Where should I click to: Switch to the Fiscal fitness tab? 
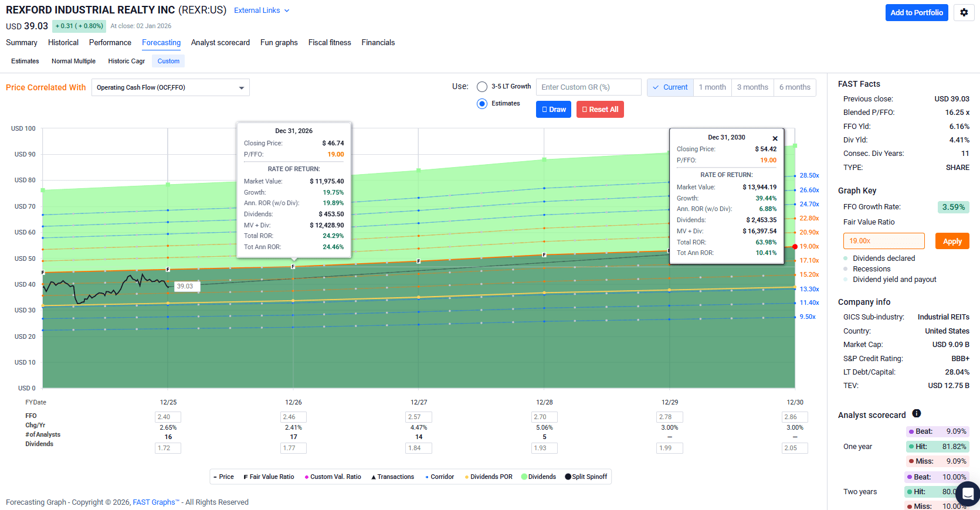click(x=330, y=42)
